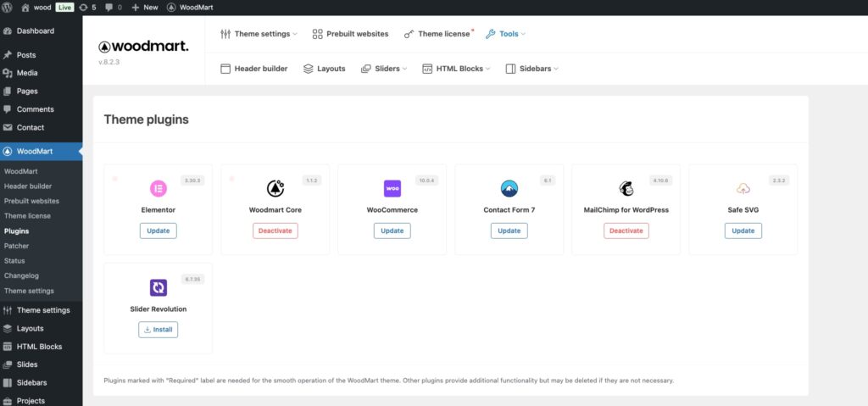Screen dimensions: 868x406
Task: Click the MailChimp for WordPress icon
Action: point(626,188)
